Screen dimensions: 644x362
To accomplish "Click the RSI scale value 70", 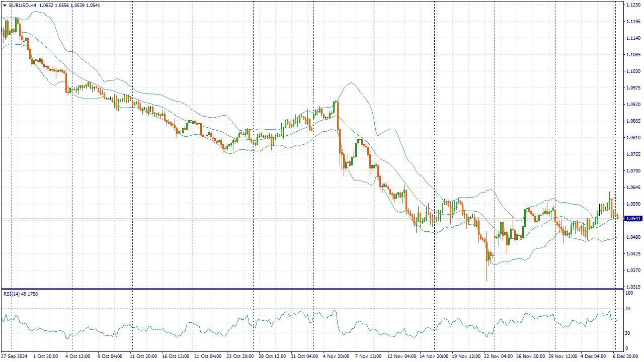I will pyautogui.click(x=628, y=308).
